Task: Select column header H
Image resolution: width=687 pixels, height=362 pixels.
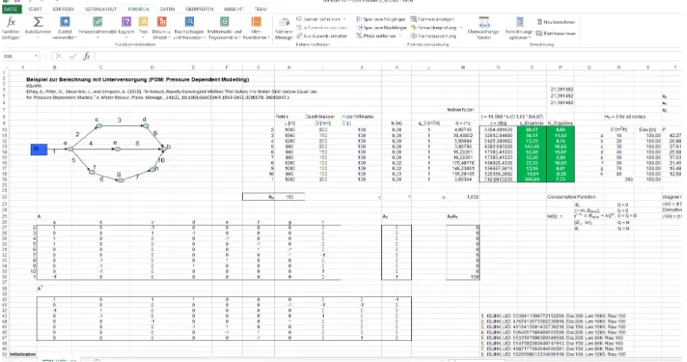Action: 289,67
